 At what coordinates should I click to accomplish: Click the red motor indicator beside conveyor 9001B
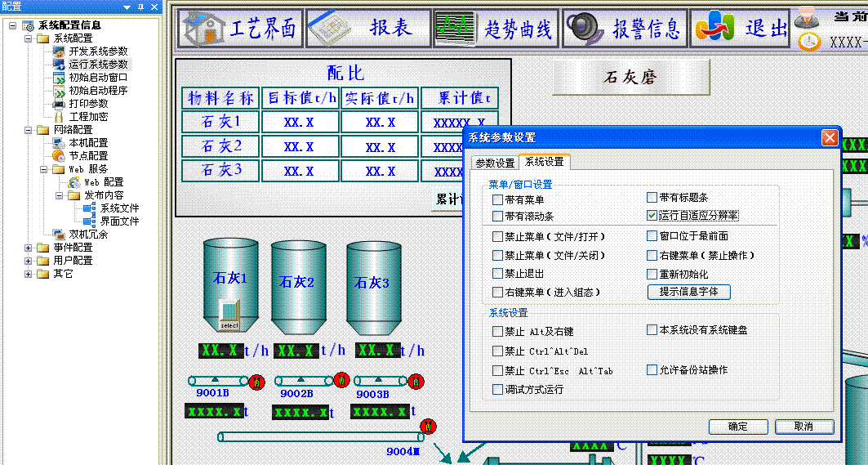(x=258, y=381)
